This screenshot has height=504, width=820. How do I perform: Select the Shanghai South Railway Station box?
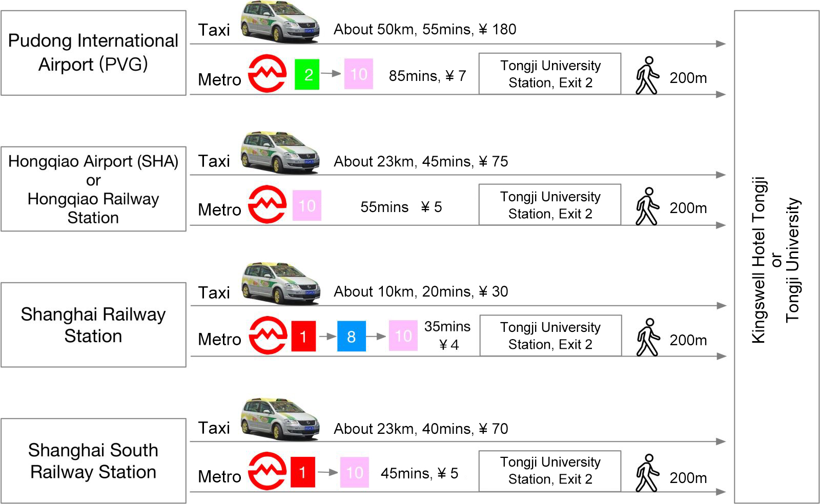point(93,461)
